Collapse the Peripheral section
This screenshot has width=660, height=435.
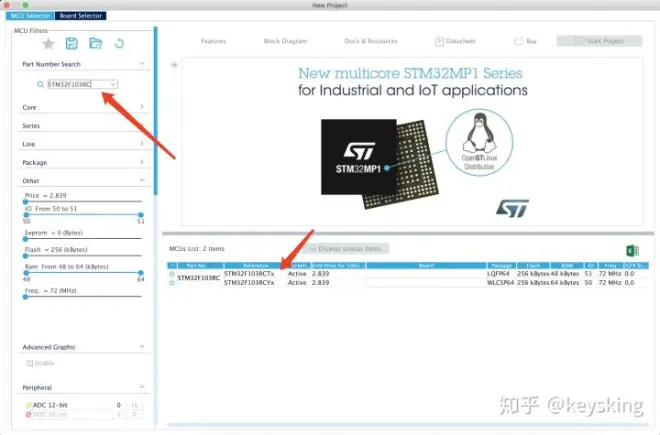pos(142,387)
